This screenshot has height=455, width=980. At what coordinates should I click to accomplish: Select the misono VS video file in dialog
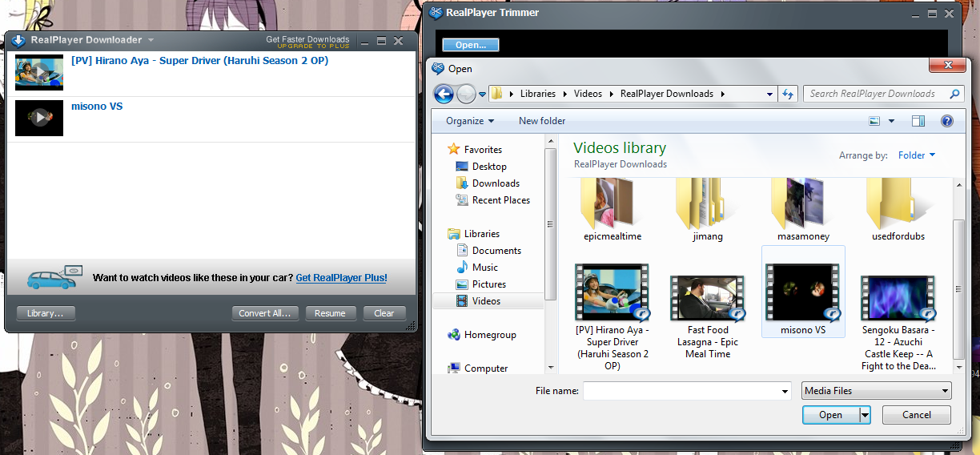coord(803,292)
